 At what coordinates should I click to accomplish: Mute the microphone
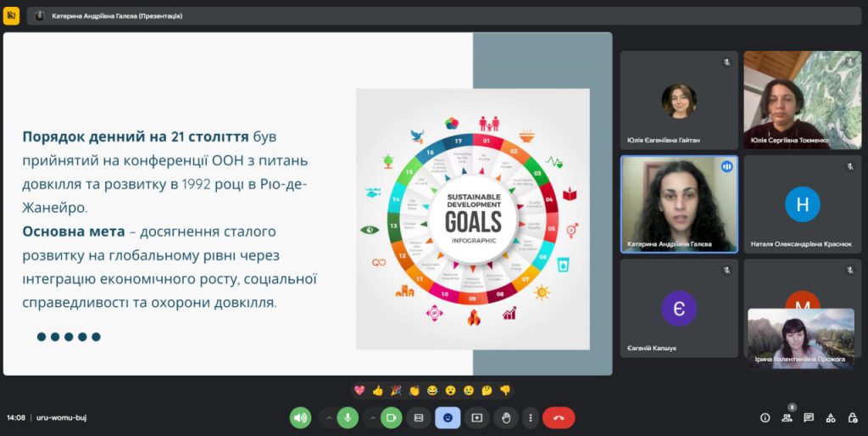pos(348,417)
